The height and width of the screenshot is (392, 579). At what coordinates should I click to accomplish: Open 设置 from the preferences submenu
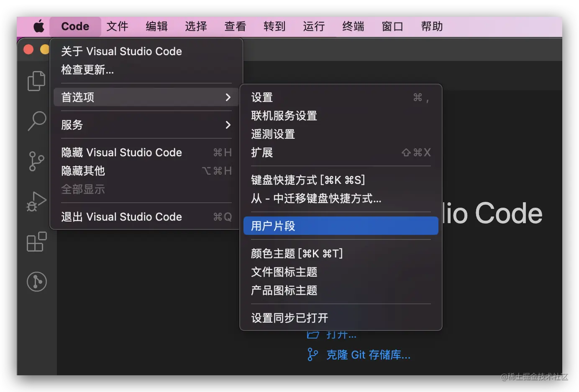tap(341, 97)
